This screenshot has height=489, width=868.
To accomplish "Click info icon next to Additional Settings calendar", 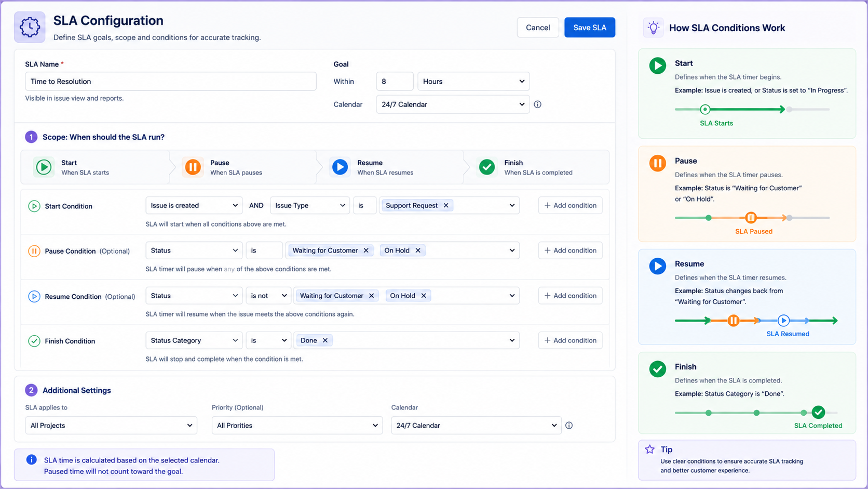I will click(x=569, y=426).
